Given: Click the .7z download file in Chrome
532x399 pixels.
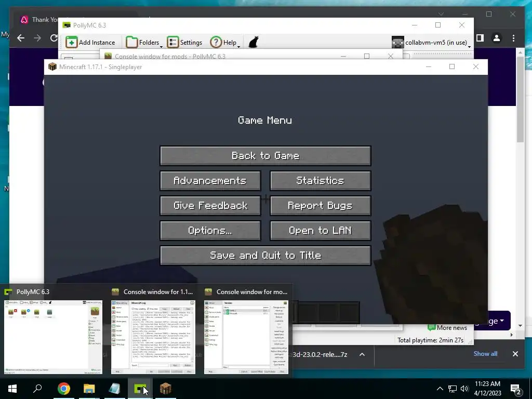Looking at the screenshot, I should click(319, 354).
